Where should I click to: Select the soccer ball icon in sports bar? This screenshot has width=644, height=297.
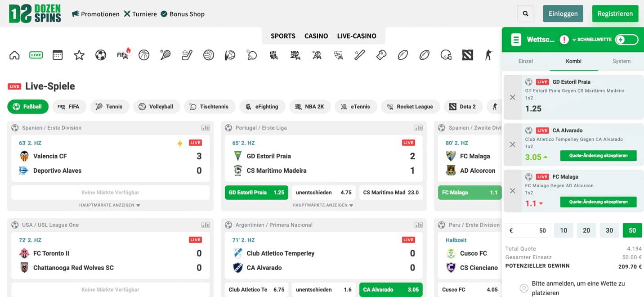(x=101, y=55)
